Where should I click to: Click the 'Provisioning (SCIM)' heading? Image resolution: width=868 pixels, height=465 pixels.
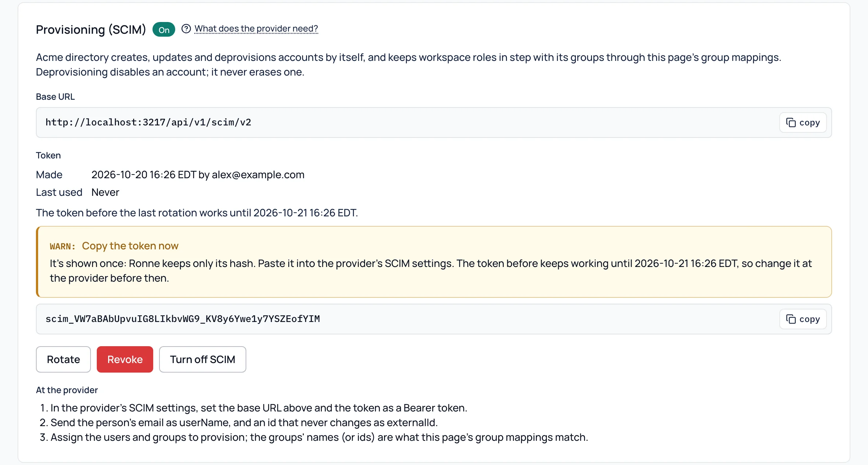(x=91, y=29)
